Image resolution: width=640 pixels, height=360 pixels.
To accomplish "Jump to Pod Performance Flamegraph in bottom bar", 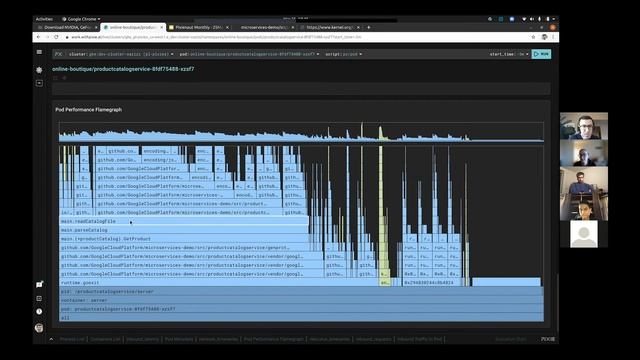I will [x=273, y=339].
